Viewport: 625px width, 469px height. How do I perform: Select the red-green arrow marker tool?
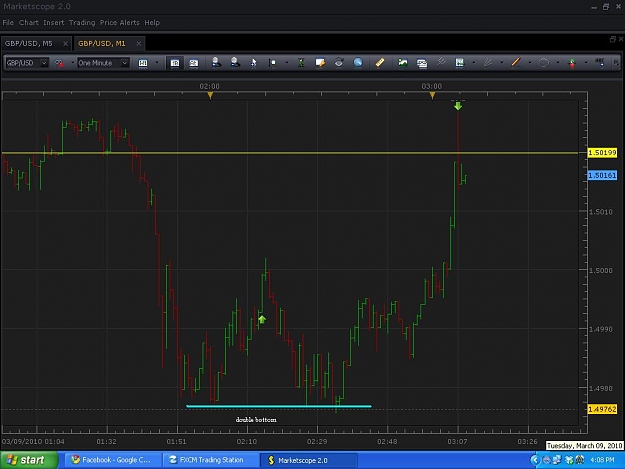pos(572,63)
